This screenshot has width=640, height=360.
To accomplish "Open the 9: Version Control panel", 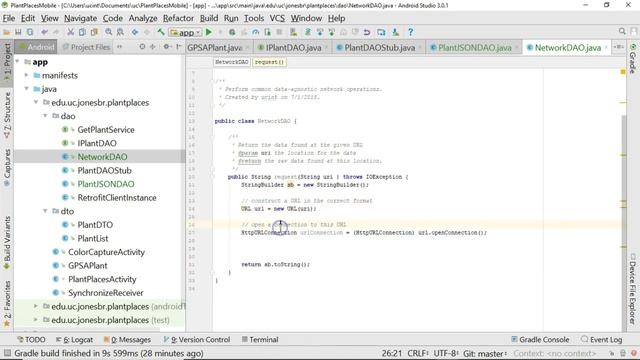I will (197, 340).
